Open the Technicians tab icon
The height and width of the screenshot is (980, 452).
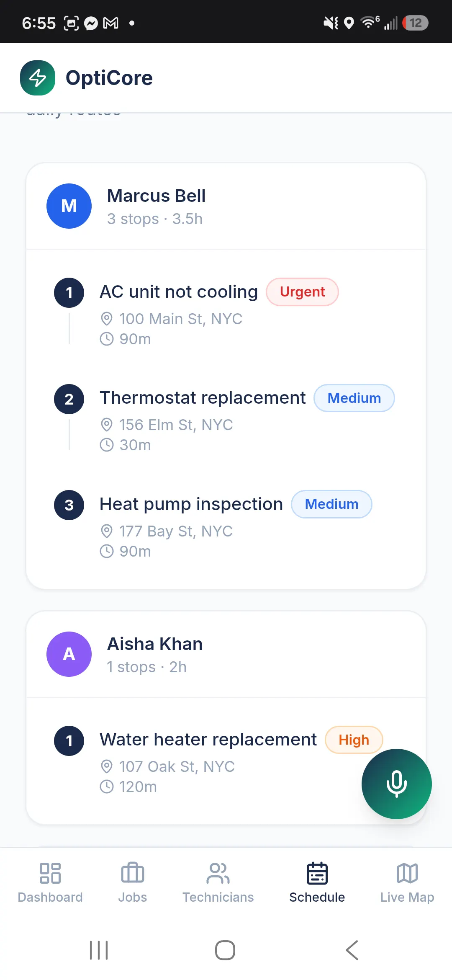tap(218, 873)
